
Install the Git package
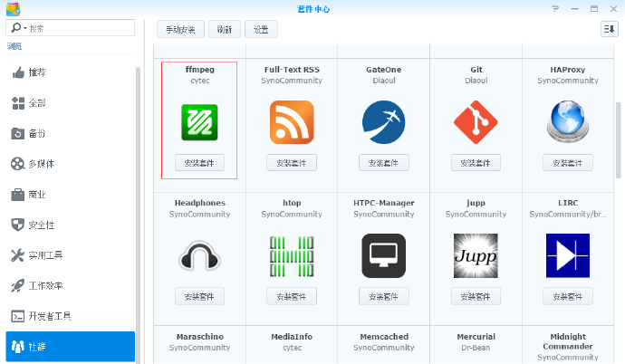[476, 162]
